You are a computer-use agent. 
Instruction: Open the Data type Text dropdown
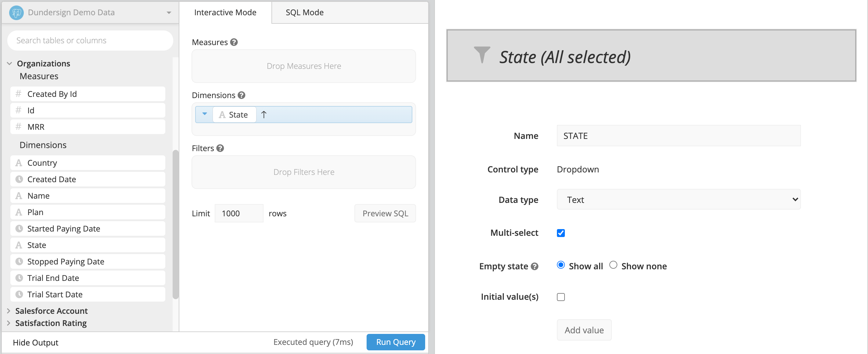click(x=678, y=200)
